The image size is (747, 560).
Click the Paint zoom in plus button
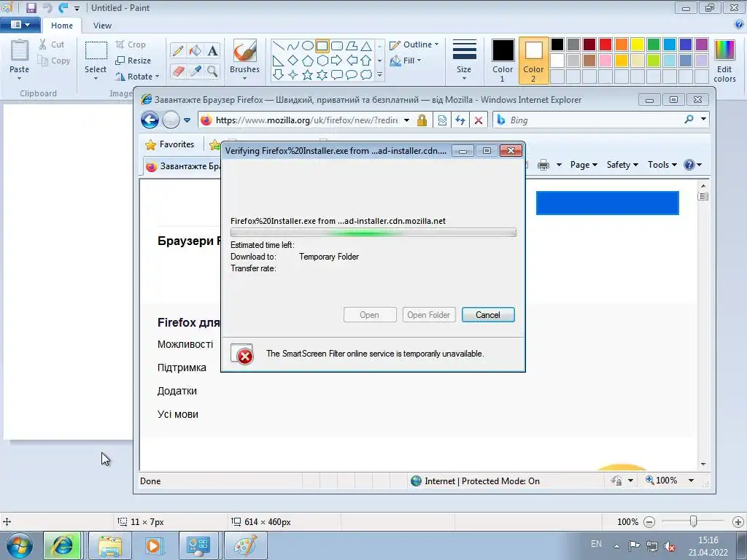pyautogui.click(x=738, y=522)
